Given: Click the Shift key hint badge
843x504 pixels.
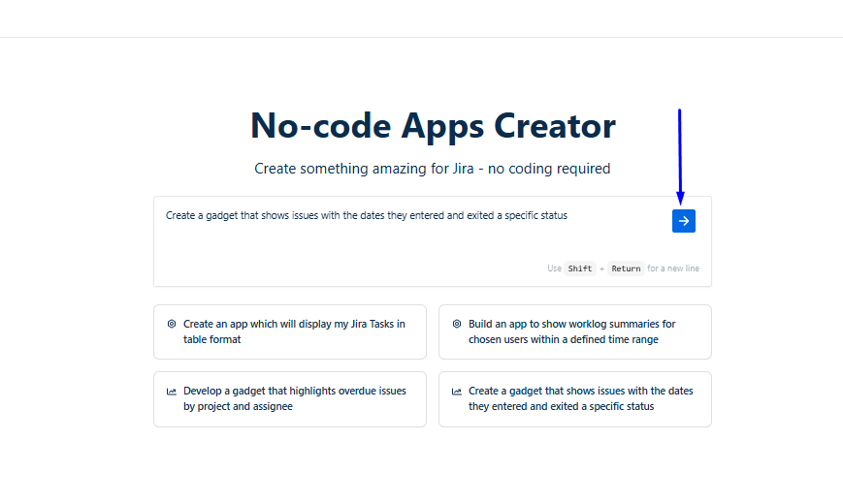Looking at the screenshot, I should (580, 268).
